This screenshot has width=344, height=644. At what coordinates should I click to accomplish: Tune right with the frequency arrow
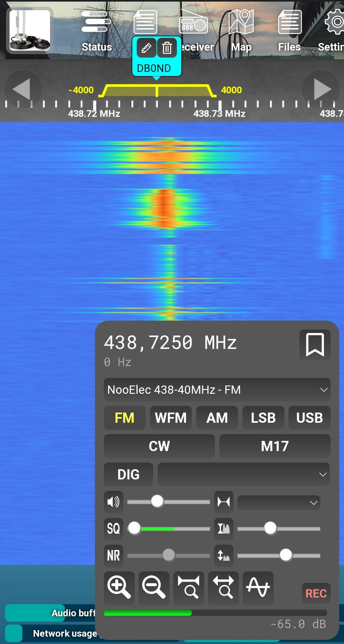tap(321, 89)
